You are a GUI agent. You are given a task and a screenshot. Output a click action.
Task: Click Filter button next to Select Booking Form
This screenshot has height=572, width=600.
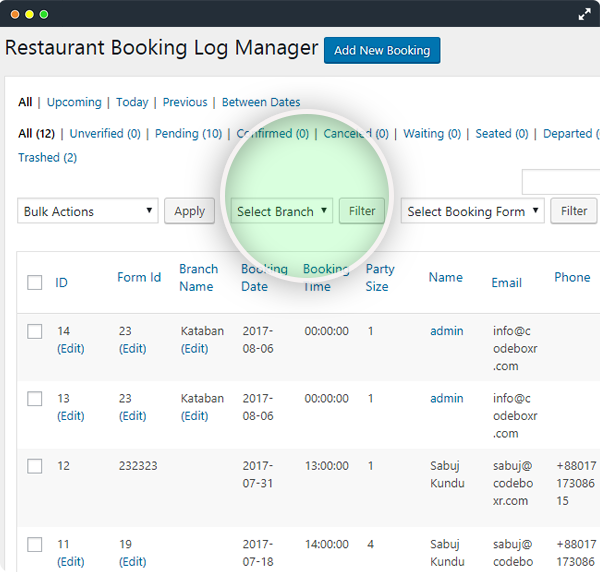(574, 211)
